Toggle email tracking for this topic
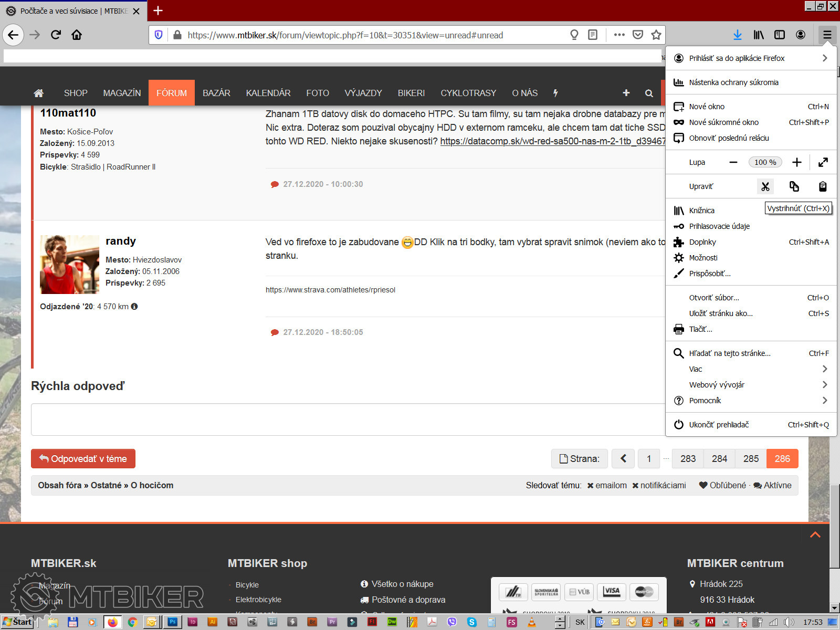The height and width of the screenshot is (630, 840). [607, 485]
